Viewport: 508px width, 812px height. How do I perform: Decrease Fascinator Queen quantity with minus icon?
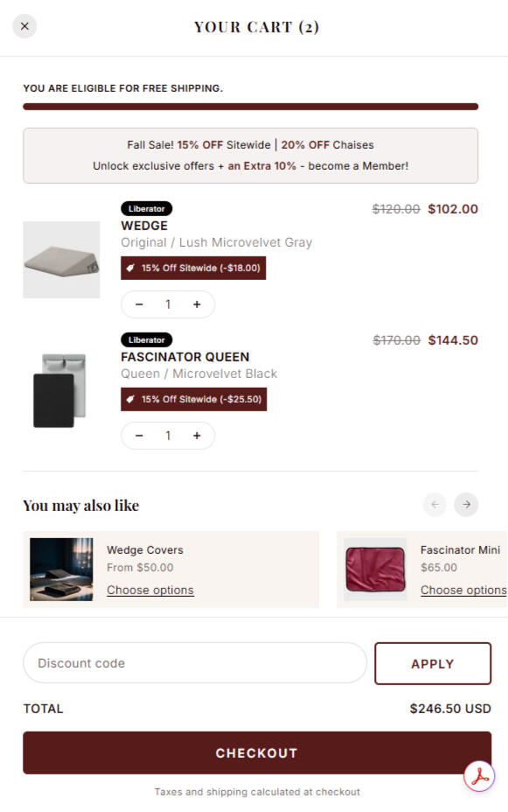139,436
